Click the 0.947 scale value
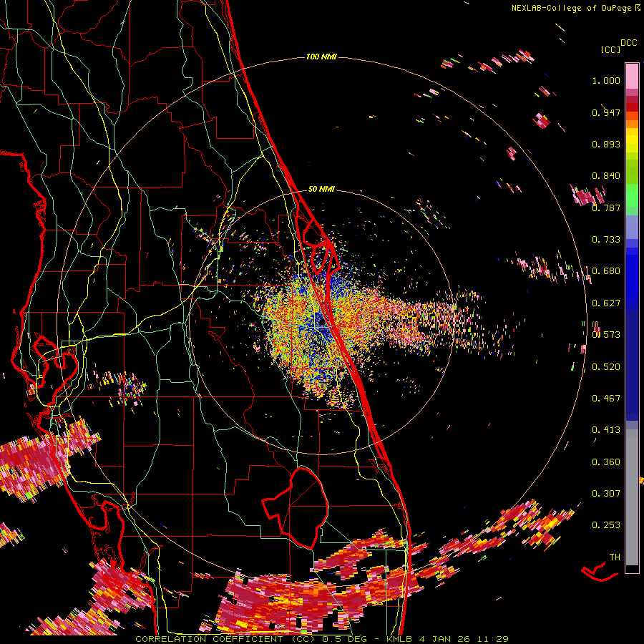 click(x=606, y=112)
